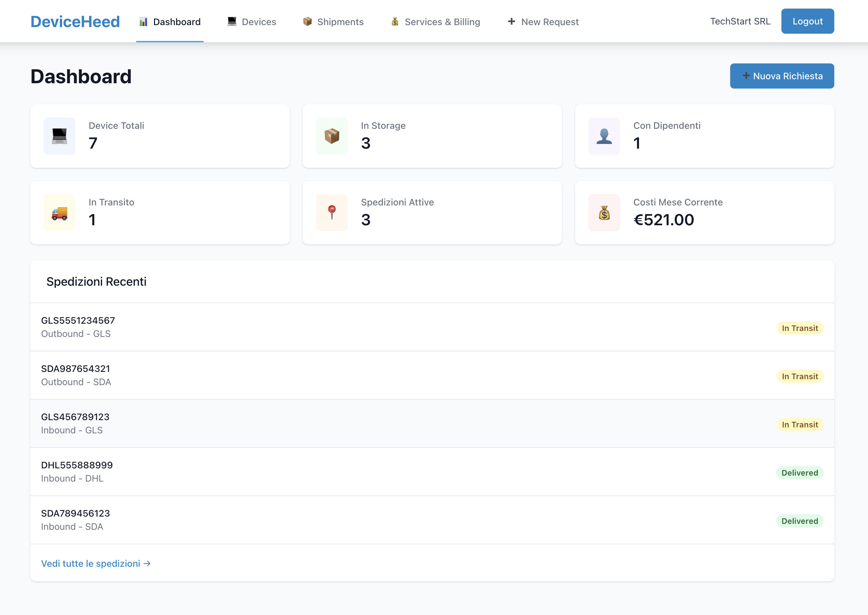Click the Delivered badge on SDA789456123
This screenshot has height=615, width=868.
point(800,521)
